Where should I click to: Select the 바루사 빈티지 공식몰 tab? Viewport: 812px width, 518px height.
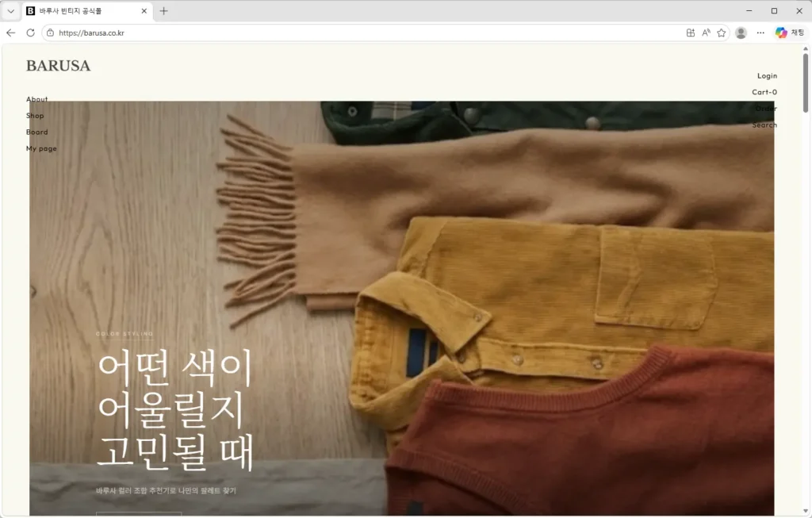pos(87,11)
